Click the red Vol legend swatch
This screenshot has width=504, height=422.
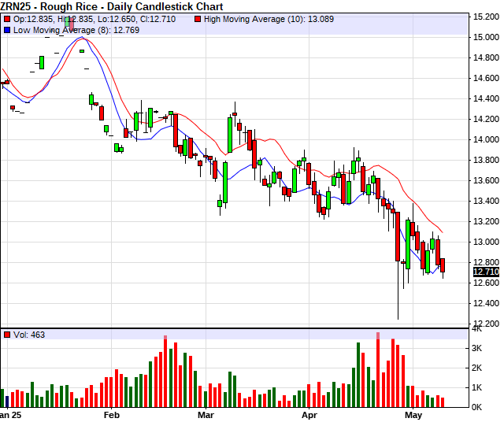click(7, 335)
